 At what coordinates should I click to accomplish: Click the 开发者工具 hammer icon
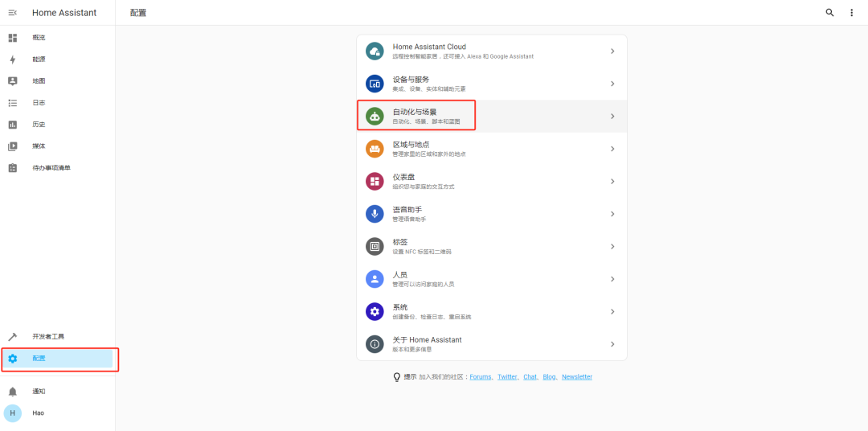(x=13, y=337)
